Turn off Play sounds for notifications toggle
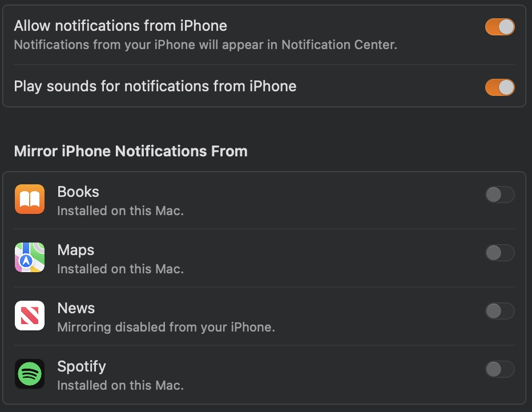The width and height of the screenshot is (532, 412). point(499,87)
